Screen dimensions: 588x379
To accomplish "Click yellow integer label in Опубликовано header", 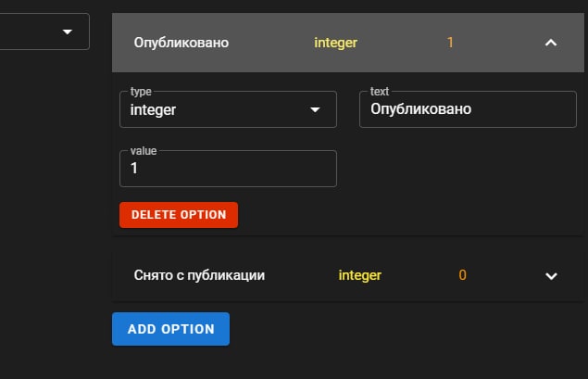I will pyautogui.click(x=335, y=43).
